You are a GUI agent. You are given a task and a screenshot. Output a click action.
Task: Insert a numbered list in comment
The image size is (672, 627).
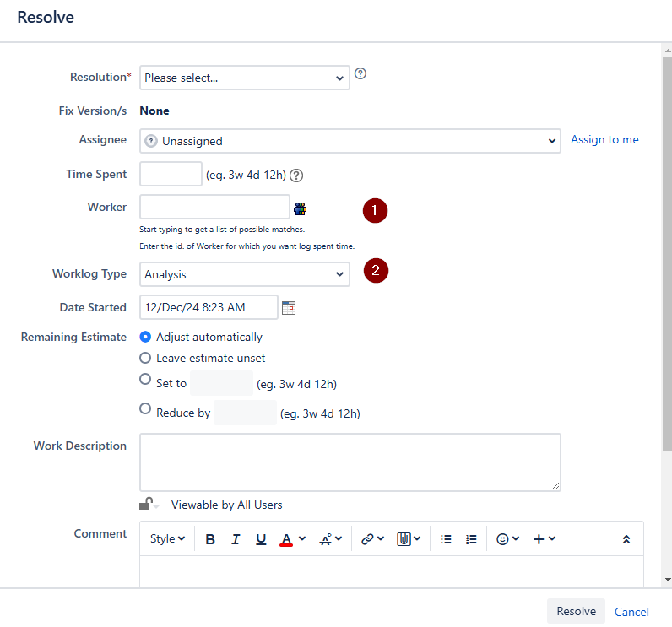point(471,539)
